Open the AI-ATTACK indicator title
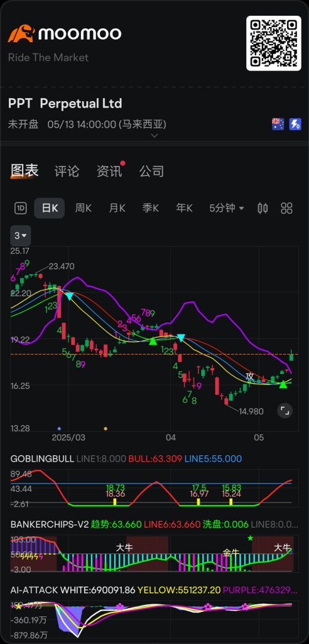Screen dimensions: 309x644 point(34,590)
